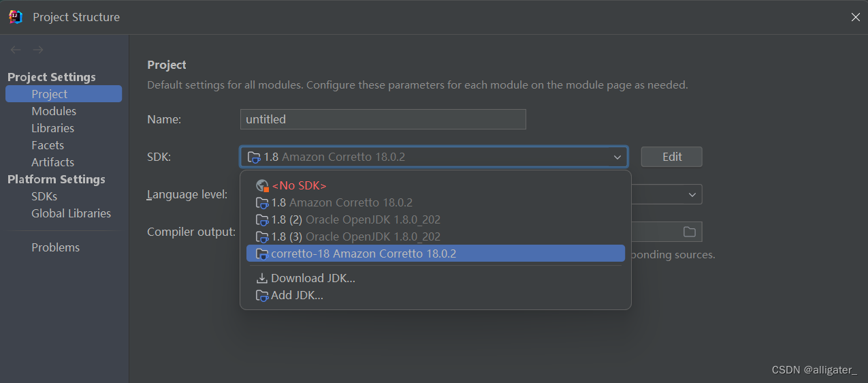Click the folder icon next to Add JDK

[262, 296]
